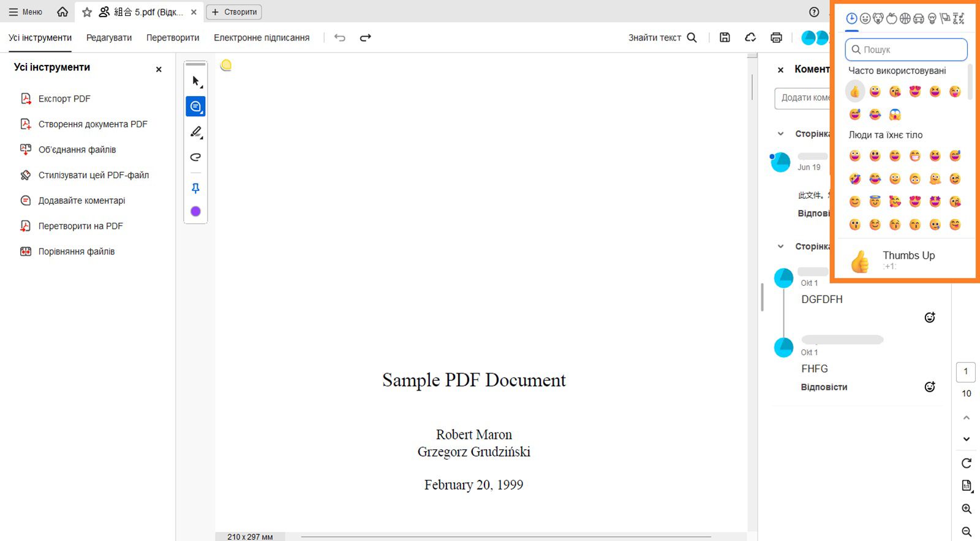Toggle the pin on the quick toolbar
Image resolution: width=980 pixels, height=541 pixels.
(195, 188)
